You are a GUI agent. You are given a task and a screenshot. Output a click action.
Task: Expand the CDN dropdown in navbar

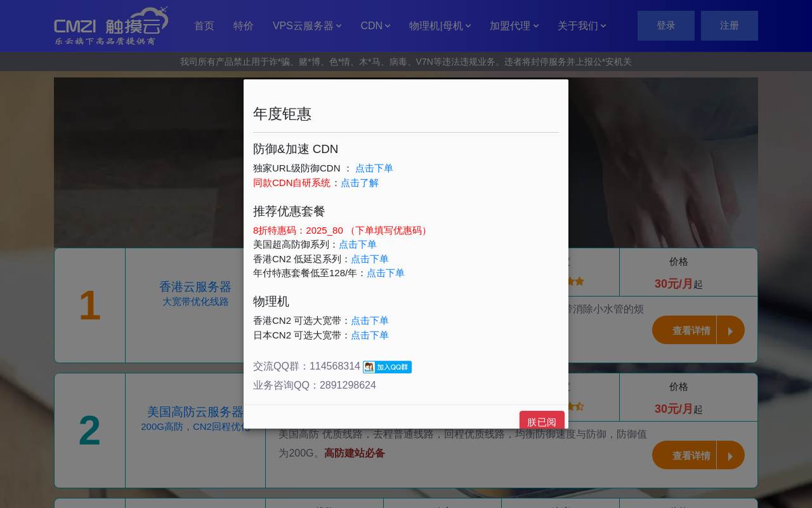[376, 26]
